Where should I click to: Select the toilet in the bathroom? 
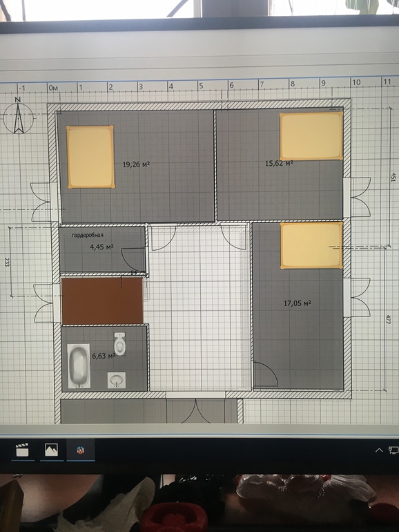click(119, 343)
